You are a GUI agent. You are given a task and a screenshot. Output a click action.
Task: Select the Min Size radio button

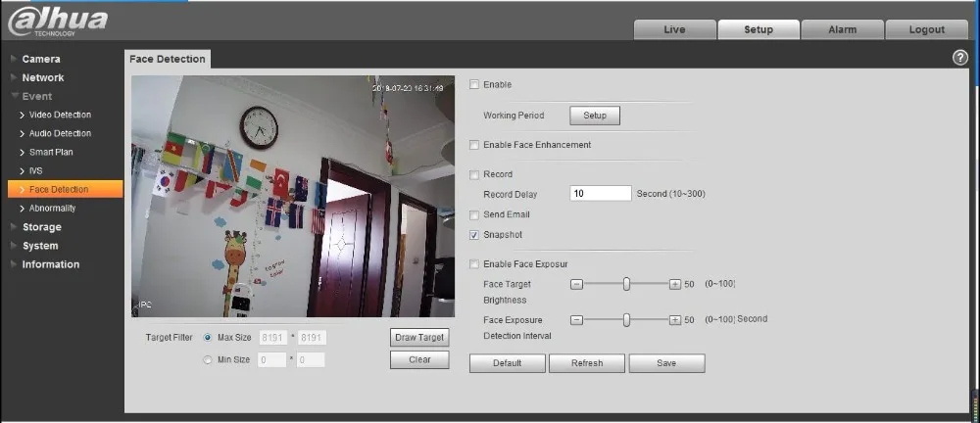point(208,360)
